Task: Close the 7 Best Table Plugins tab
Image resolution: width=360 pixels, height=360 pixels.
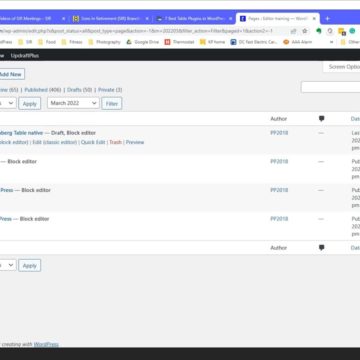Action: pyautogui.click(x=230, y=19)
